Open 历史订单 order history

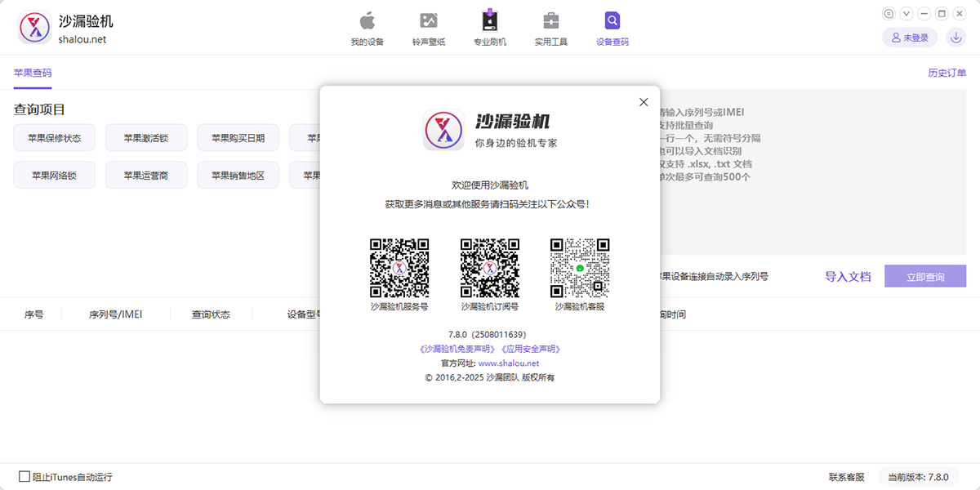[947, 73]
